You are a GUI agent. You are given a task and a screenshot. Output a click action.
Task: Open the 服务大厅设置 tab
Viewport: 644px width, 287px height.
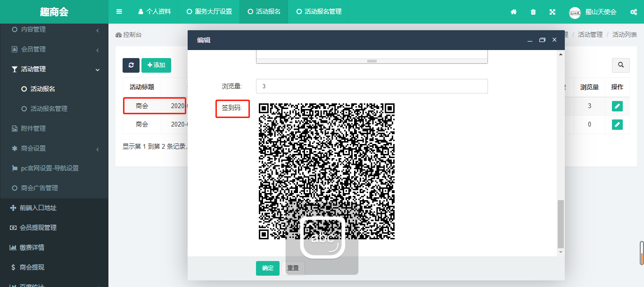coord(209,11)
